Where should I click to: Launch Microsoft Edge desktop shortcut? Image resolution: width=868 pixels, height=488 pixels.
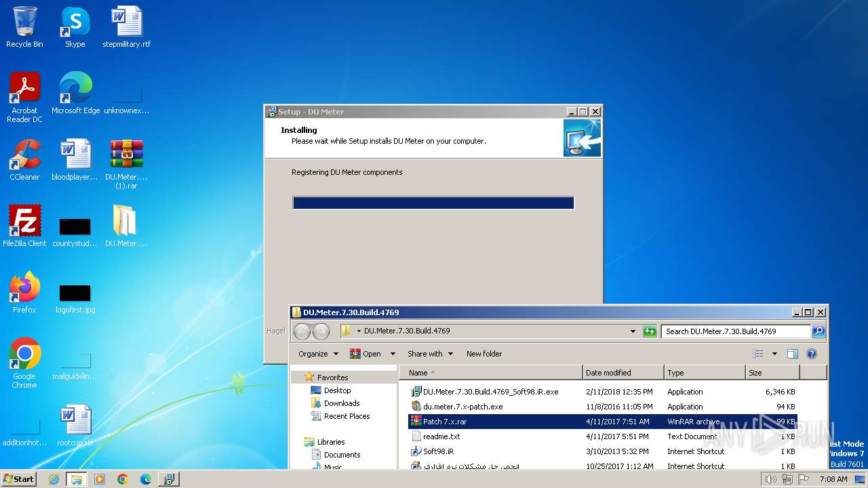coord(75,94)
